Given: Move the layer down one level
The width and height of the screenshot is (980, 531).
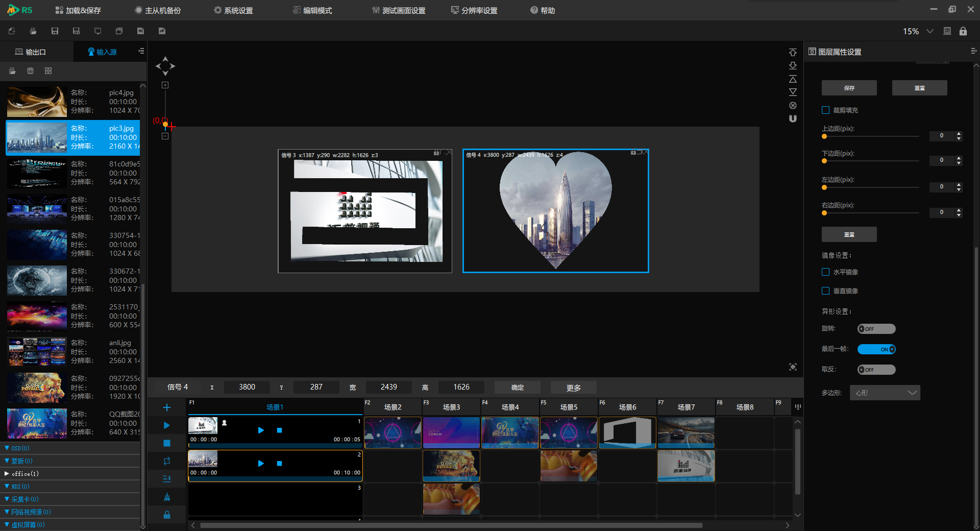Looking at the screenshot, I should [793, 92].
